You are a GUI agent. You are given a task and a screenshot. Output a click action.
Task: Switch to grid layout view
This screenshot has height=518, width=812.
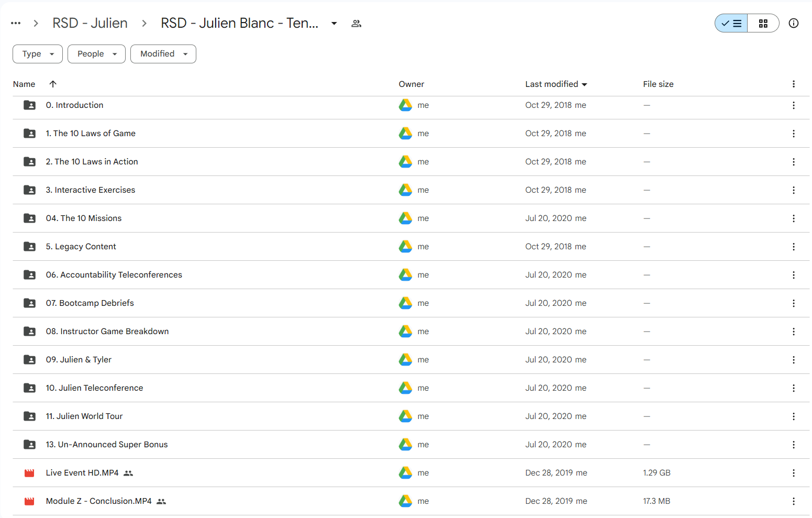[x=763, y=23]
